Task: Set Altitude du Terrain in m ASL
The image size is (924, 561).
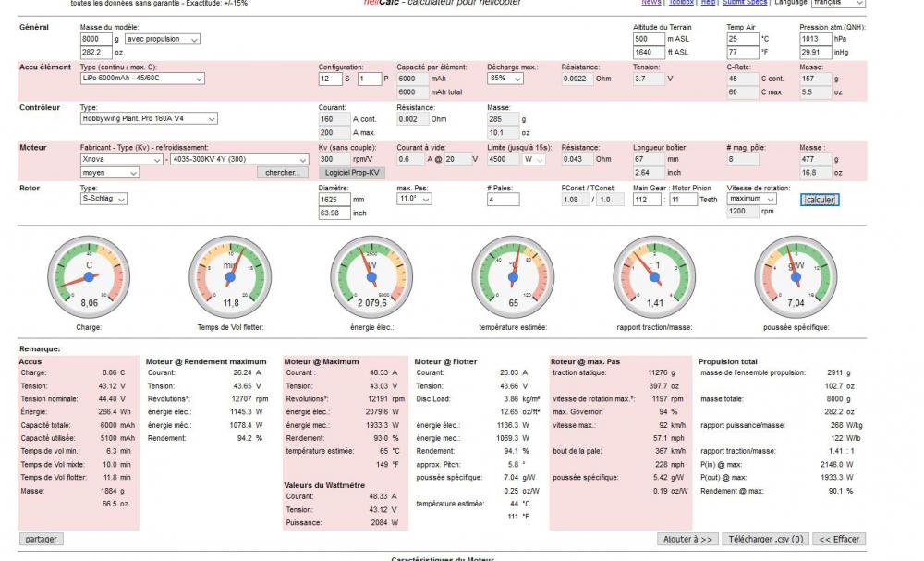Action: 649,39
